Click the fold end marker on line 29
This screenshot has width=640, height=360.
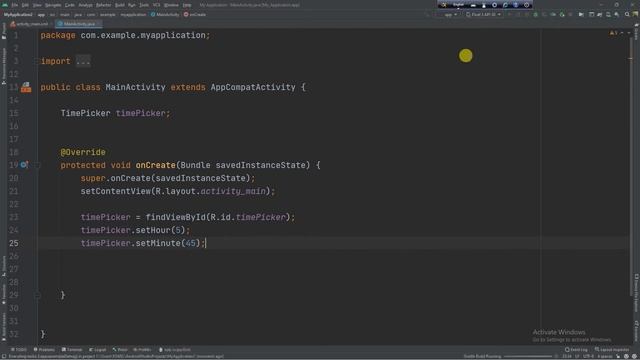coord(37,295)
